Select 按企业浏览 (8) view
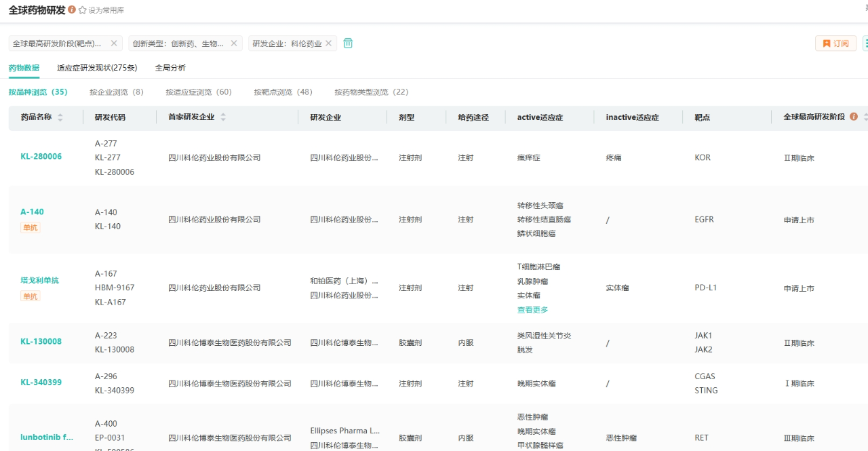 [x=117, y=92]
